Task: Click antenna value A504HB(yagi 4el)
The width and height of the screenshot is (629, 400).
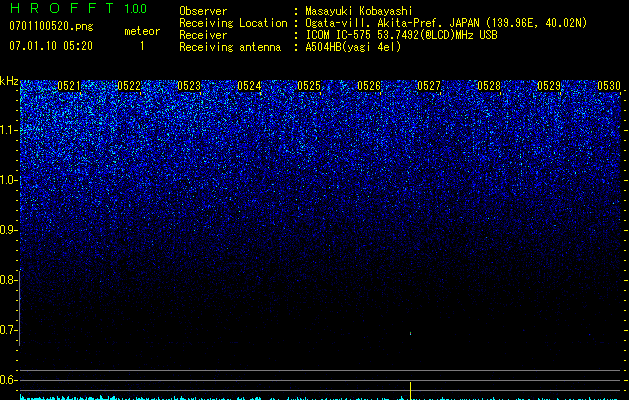Action: coord(353,47)
